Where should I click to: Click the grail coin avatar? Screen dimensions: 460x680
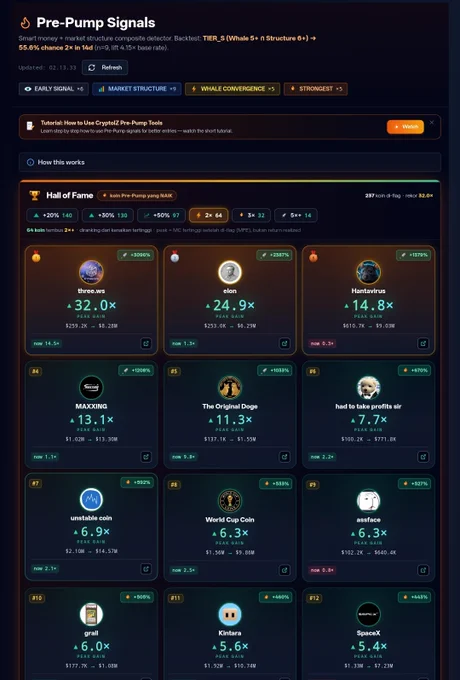click(91, 614)
